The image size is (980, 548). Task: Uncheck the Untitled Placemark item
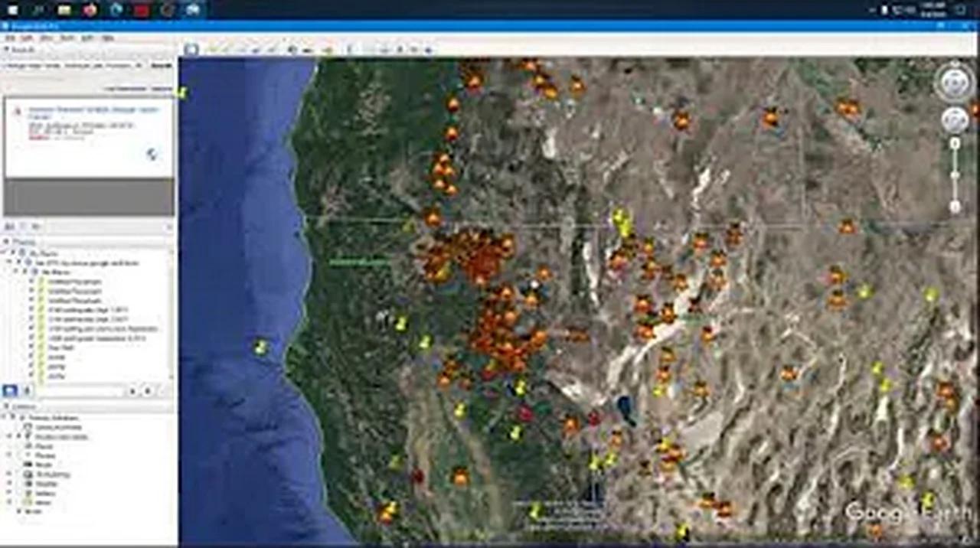pos(30,281)
